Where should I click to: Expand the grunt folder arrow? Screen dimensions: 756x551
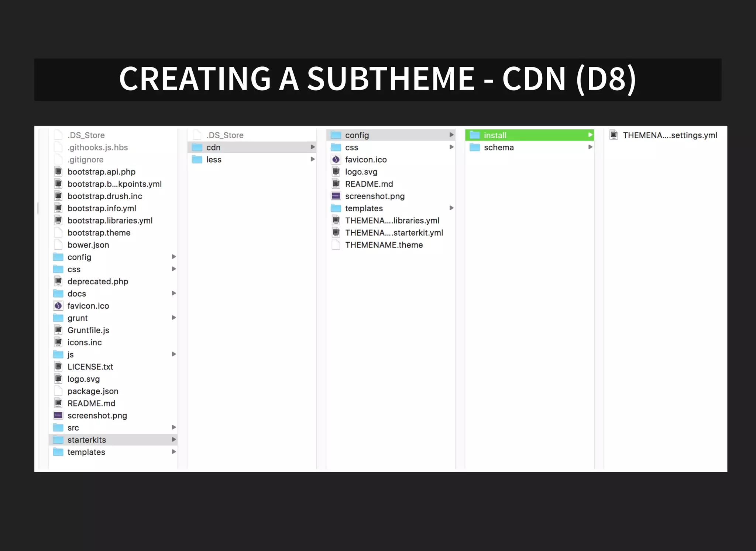click(x=174, y=317)
